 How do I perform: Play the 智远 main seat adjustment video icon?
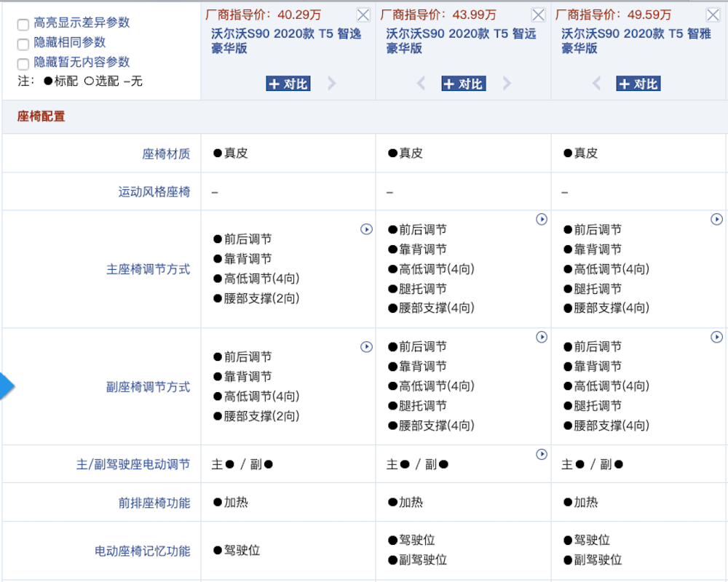pyautogui.click(x=542, y=219)
